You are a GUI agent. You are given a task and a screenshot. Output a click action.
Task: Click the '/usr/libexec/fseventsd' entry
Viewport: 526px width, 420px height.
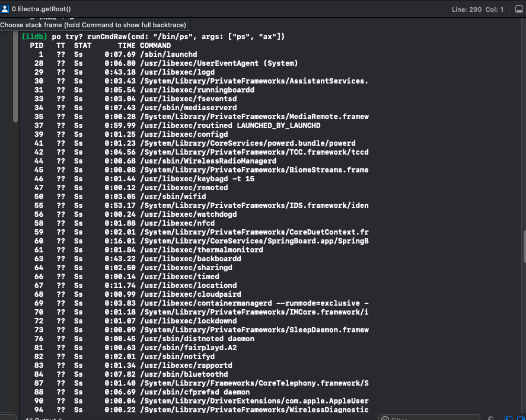189,99
